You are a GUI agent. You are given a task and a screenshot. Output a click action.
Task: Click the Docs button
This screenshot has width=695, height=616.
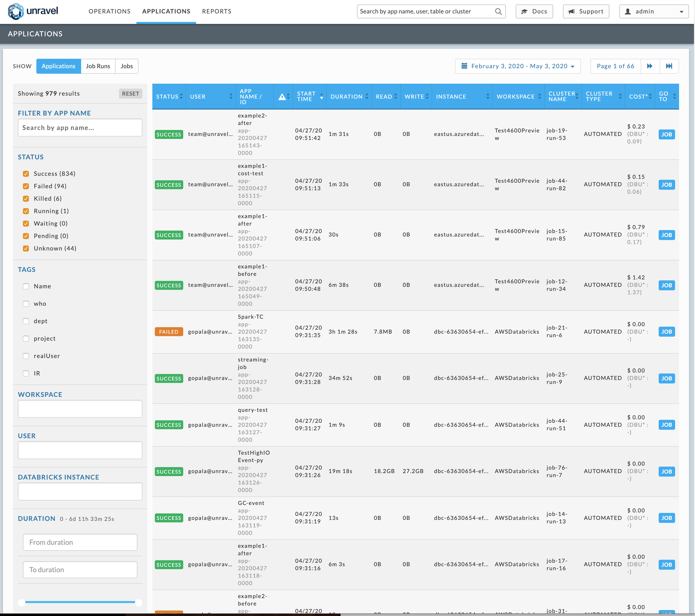point(534,11)
